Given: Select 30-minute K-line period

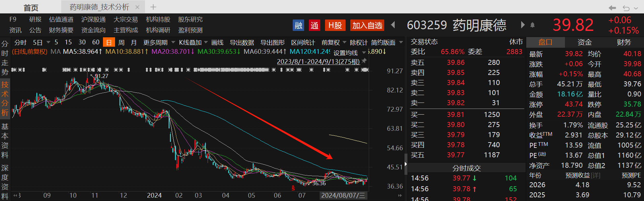Looking at the screenshot, I should tap(82, 42).
